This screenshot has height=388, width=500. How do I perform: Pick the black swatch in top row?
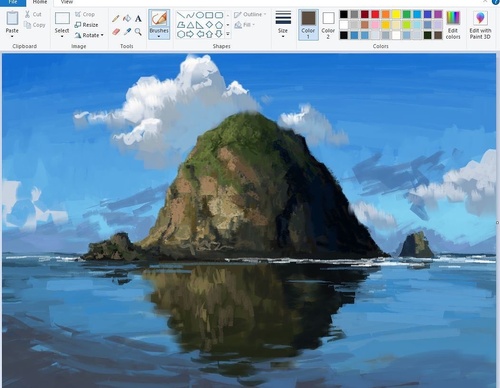pos(344,14)
